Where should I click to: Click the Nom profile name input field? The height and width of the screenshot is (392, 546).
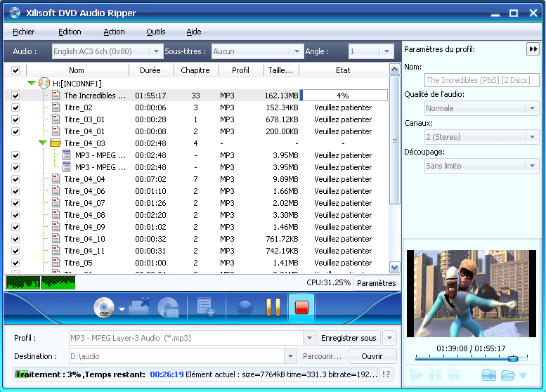482,80
